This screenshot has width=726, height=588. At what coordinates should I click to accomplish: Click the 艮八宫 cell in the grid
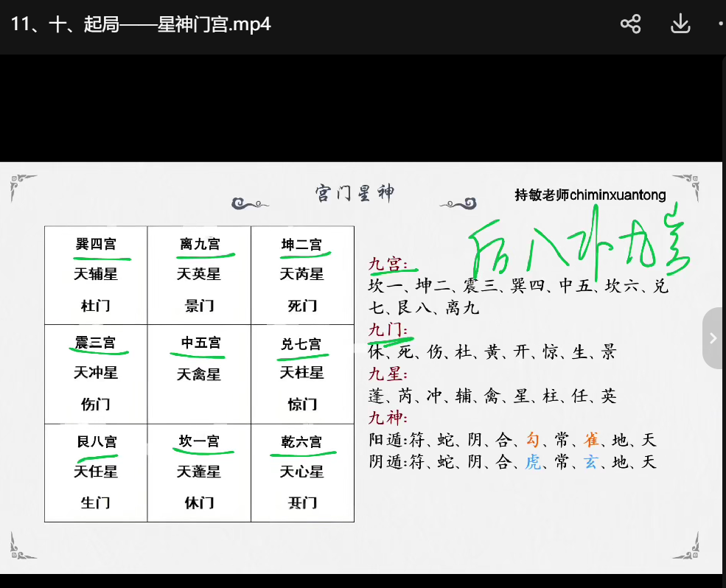96,472
